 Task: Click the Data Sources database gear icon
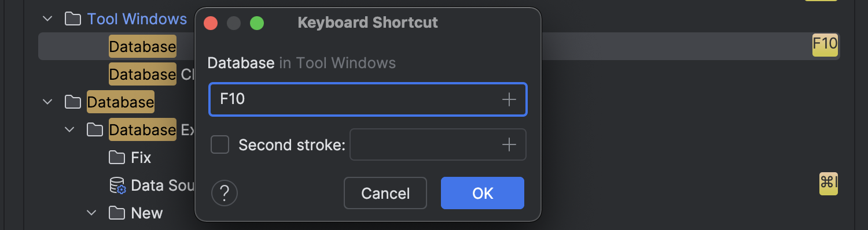[x=117, y=185]
